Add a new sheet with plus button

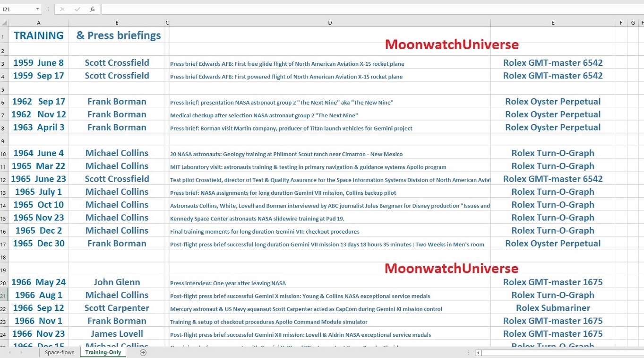143,352
